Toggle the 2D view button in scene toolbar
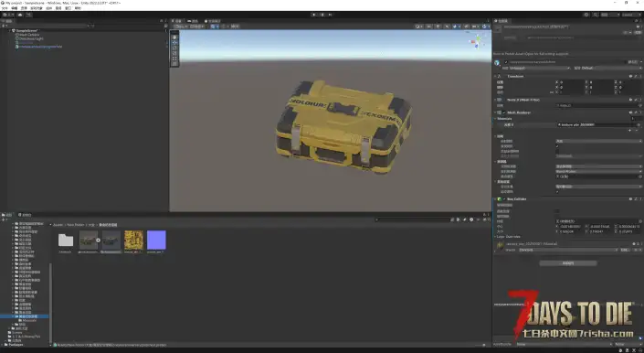The image size is (644, 353). pyautogui.click(x=428, y=27)
